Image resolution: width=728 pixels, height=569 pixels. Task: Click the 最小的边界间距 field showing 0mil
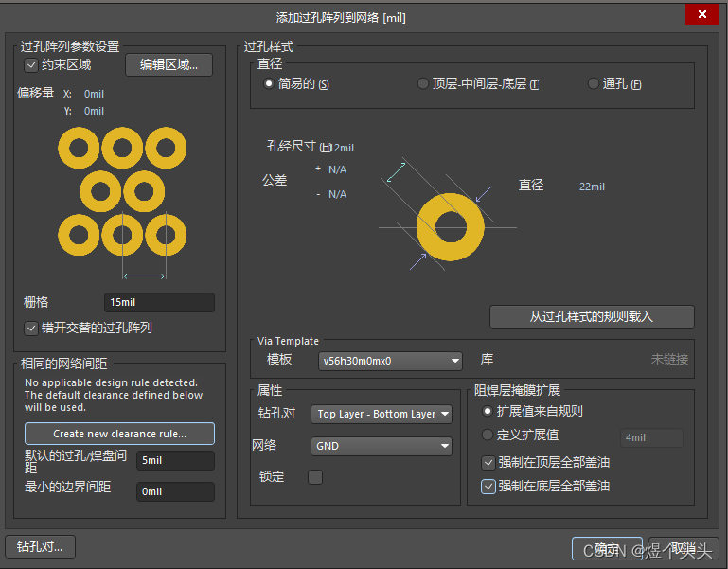point(175,492)
